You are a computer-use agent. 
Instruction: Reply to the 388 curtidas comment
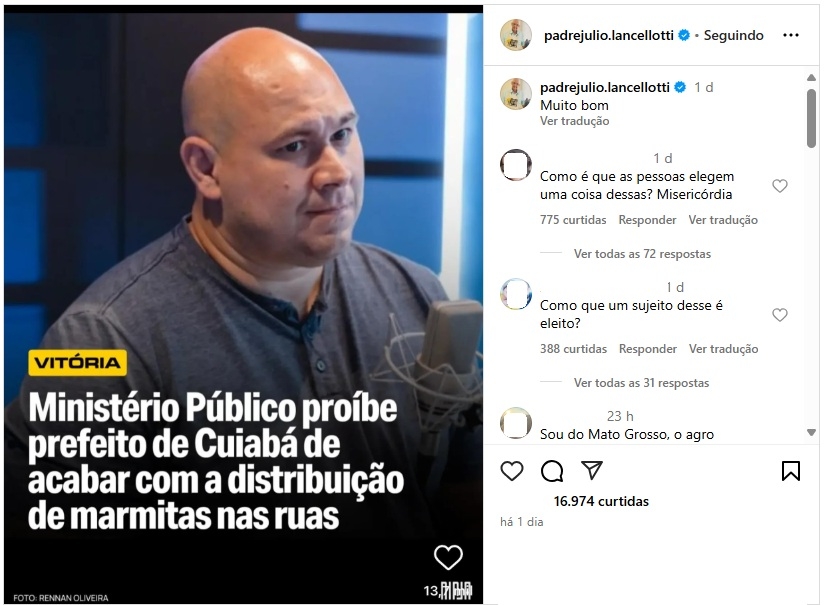647,349
